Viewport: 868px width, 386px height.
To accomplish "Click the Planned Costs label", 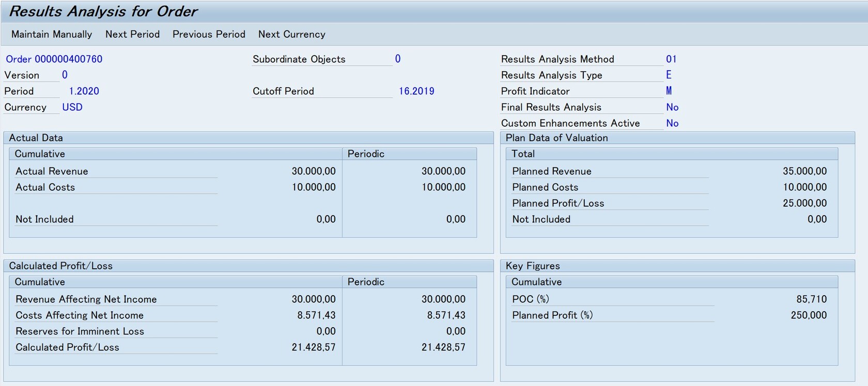I will point(545,187).
